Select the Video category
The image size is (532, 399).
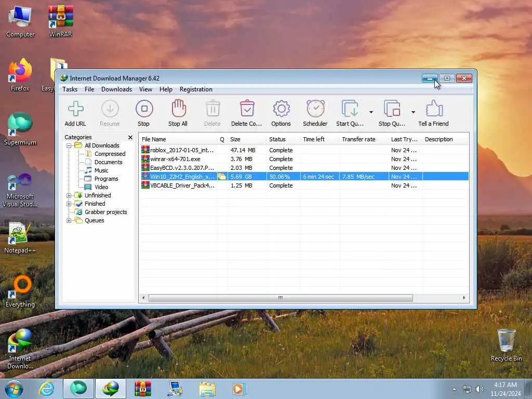(101, 187)
